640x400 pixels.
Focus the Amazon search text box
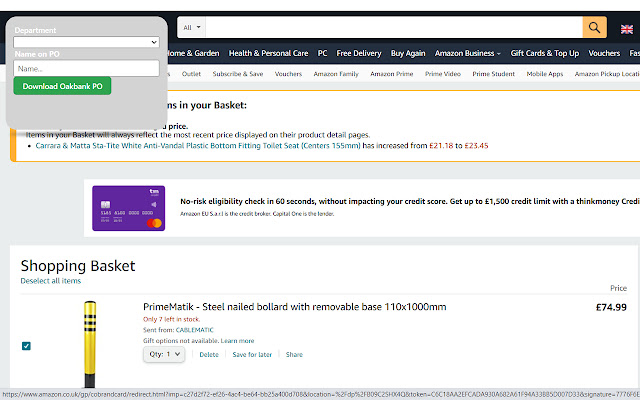coord(394,27)
